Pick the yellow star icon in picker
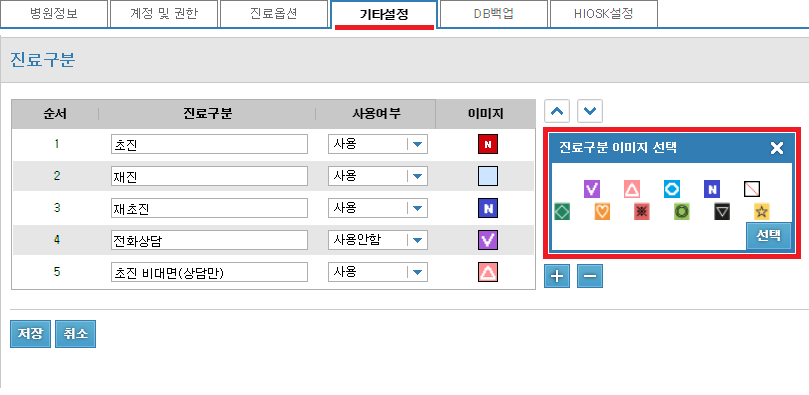 point(762,211)
